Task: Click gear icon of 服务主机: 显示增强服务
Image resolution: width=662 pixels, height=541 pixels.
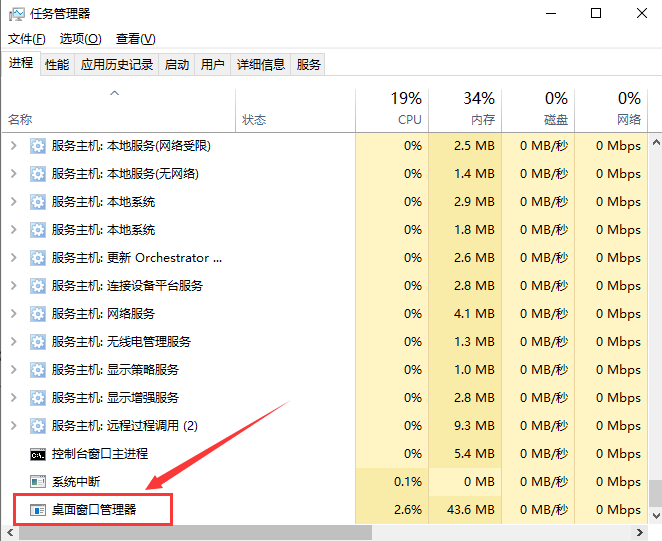Action: [x=38, y=397]
